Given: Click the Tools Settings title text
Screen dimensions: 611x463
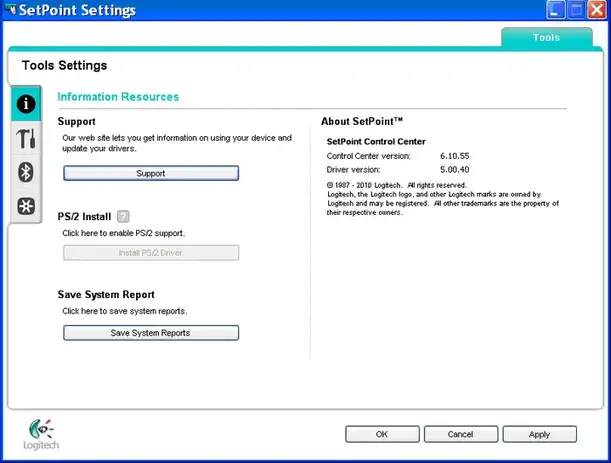Looking at the screenshot, I should (64, 65).
